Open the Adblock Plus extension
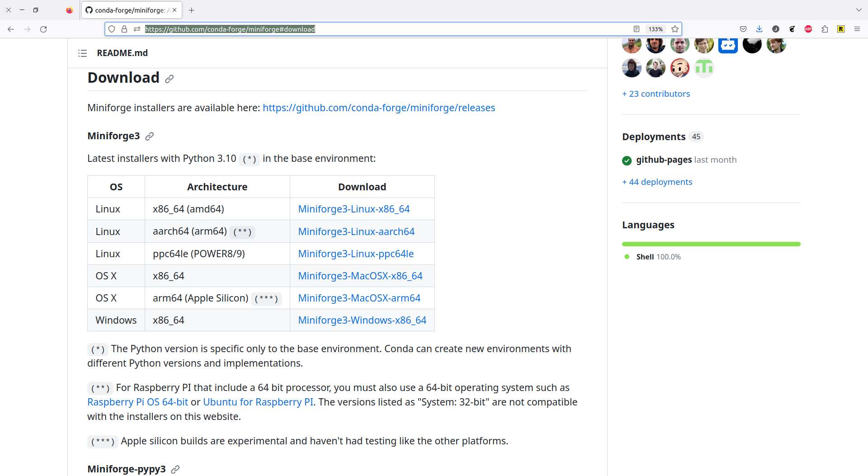Screen dimensions: 868x476 coord(808,29)
